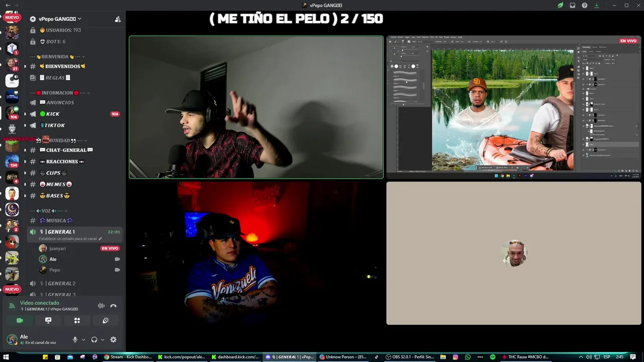Open noise suppression waveform icon
The image size is (644, 362).
101,306
